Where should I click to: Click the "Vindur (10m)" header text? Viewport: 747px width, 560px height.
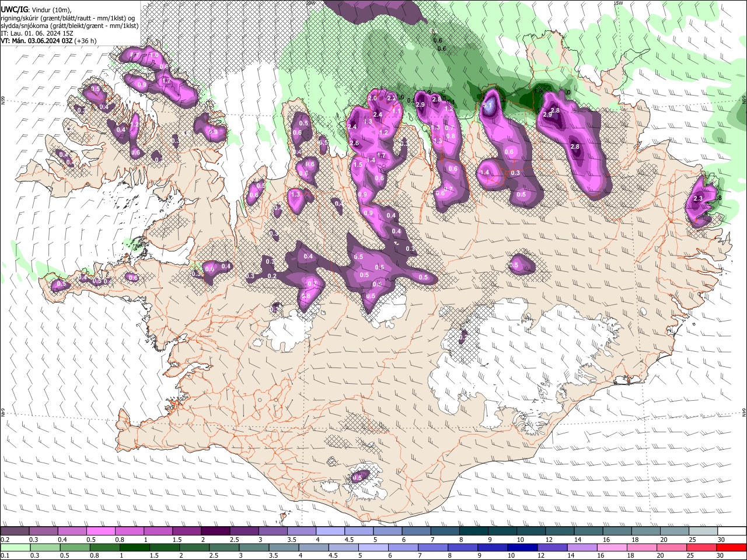coord(51,10)
